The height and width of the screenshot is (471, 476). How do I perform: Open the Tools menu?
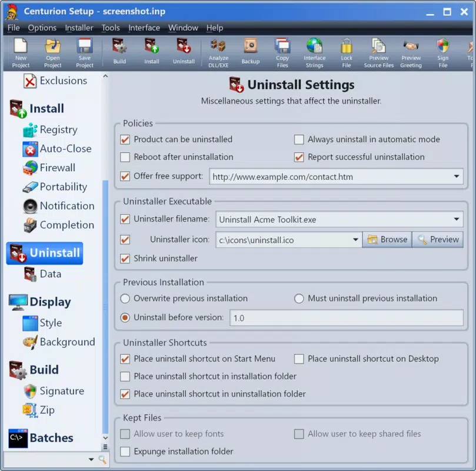(111, 28)
